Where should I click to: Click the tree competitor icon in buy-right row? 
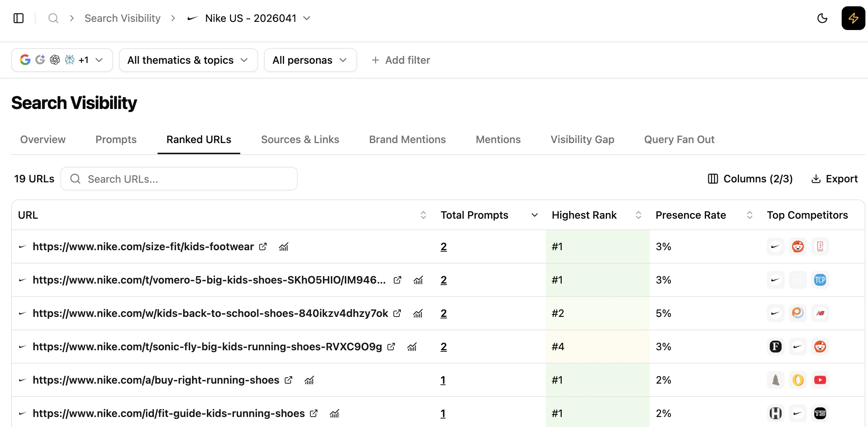tap(776, 380)
